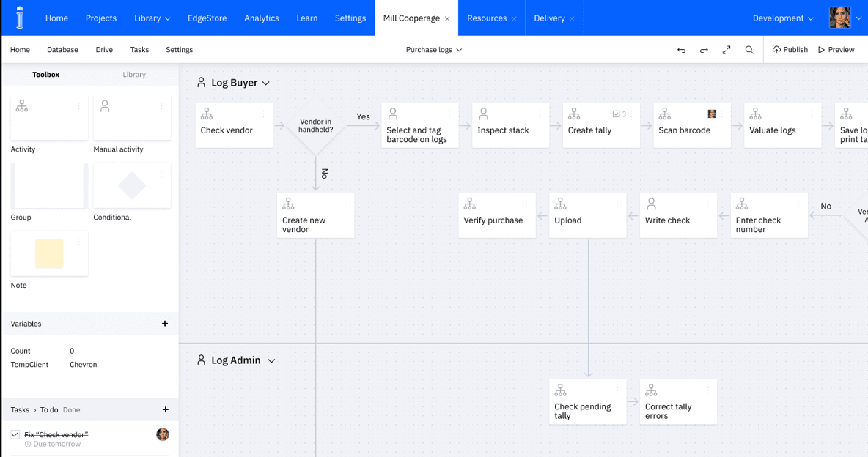
Task: Click the redo arrow icon
Action: [704, 50]
